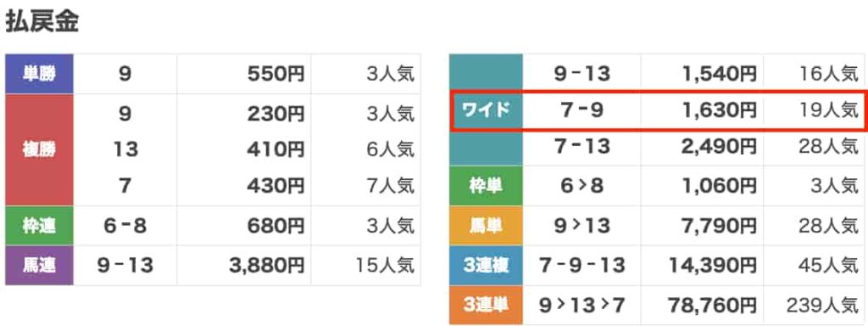Click the 7-13 wide combination
868x326 pixels.
(x=581, y=147)
